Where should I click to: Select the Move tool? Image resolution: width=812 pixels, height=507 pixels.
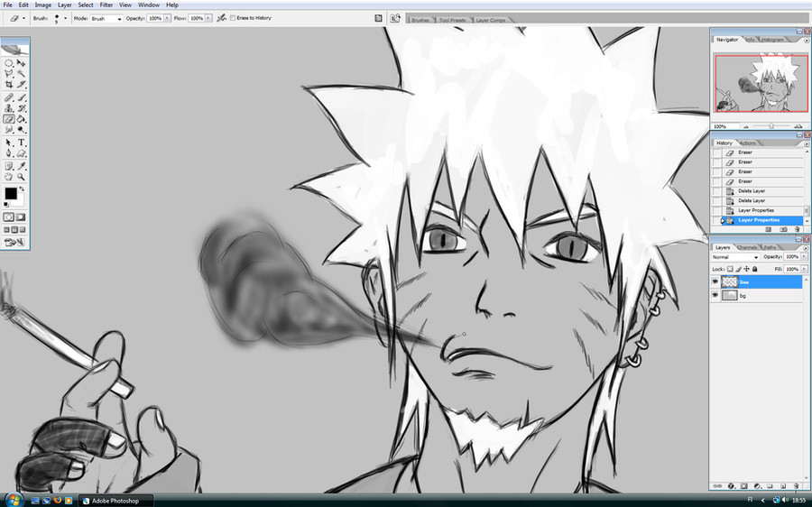click(x=22, y=62)
